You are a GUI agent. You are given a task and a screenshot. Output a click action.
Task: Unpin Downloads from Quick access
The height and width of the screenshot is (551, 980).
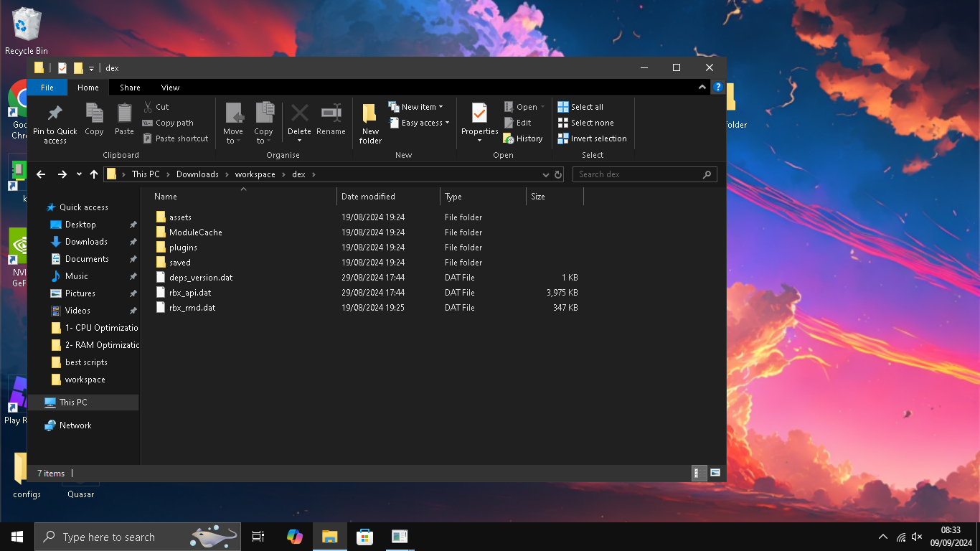pyautogui.click(x=133, y=242)
